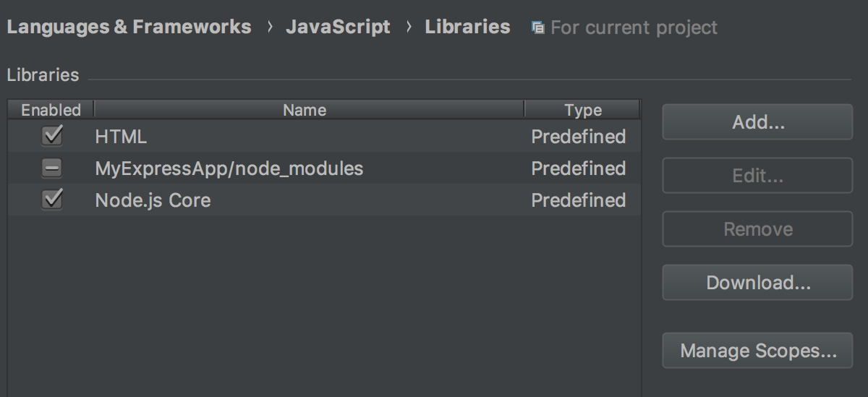
Task: Uncheck the Node.js Core library
Action: coord(52,200)
